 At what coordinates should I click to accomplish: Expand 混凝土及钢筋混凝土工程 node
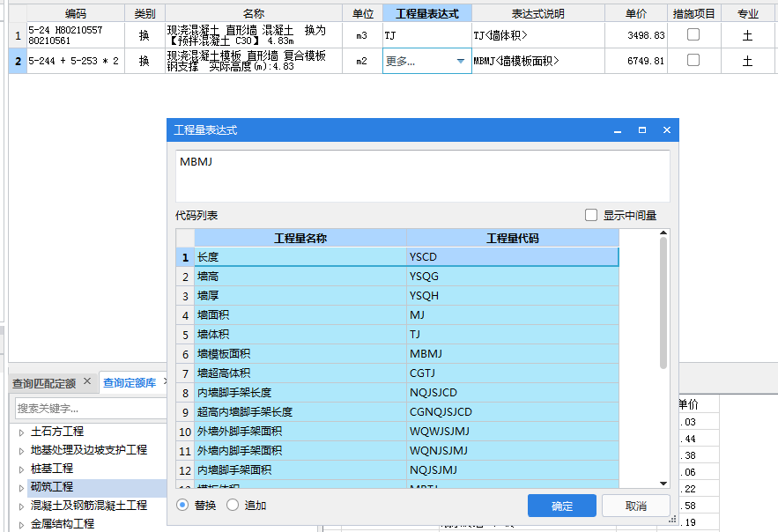click(x=21, y=506)
